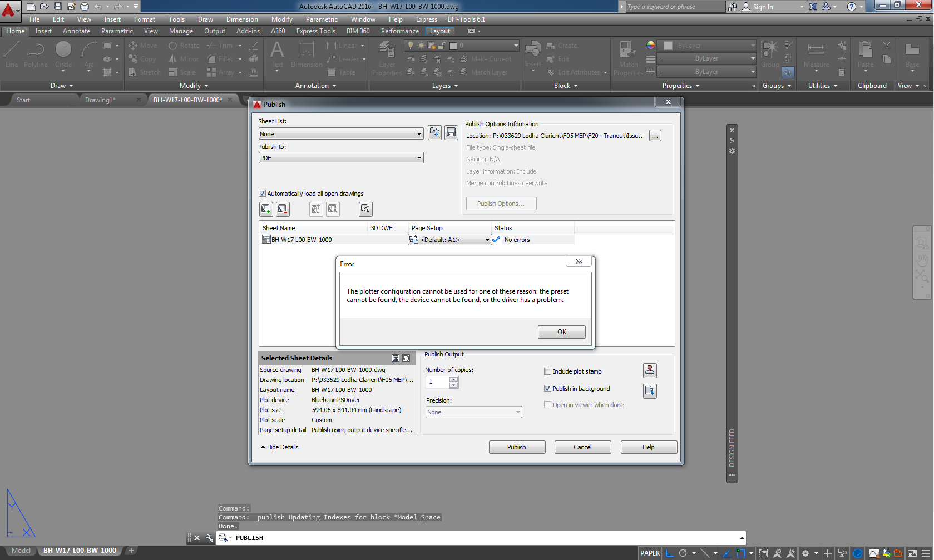Viewport: 934px width, 560px height.
Task: Disable Publish in background
Action: (548, 388)
